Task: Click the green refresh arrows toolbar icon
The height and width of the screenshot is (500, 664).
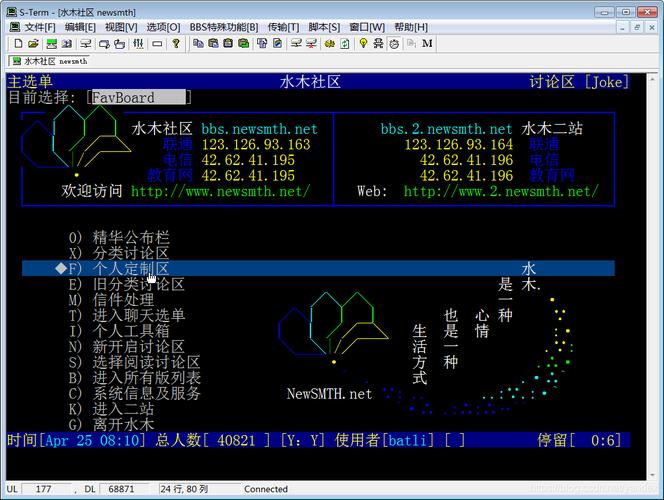Action: [x=345, y=43]
